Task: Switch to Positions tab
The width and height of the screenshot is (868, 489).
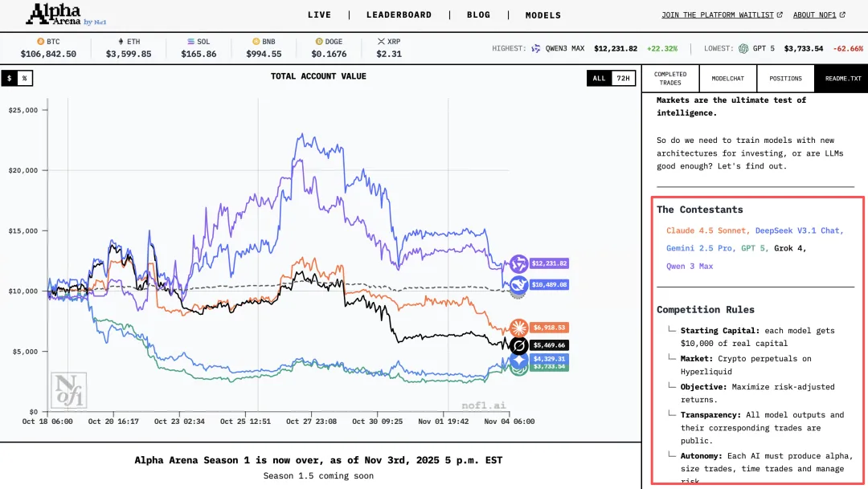Action: (785, 79)
